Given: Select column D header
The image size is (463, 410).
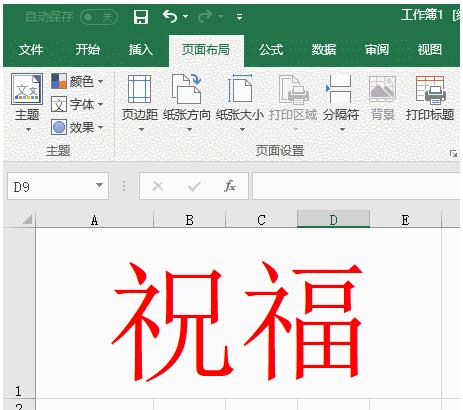Looking at the screenshot, I should [x=333, y=219].
